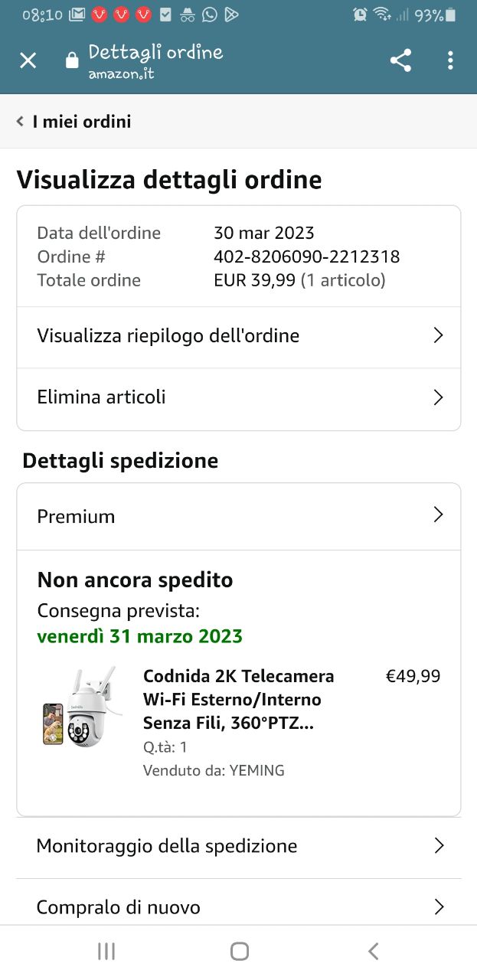Image resolution: width=477 pixels, height=980 pixels.
Task: Select Compralo di nuovo option
Action: (239, 907)
